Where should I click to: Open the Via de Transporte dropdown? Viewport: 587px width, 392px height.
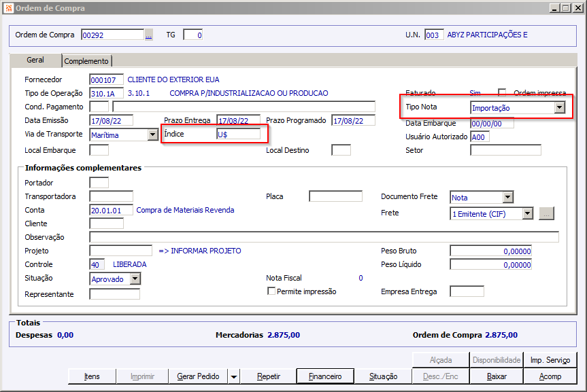tap(153, 135)
